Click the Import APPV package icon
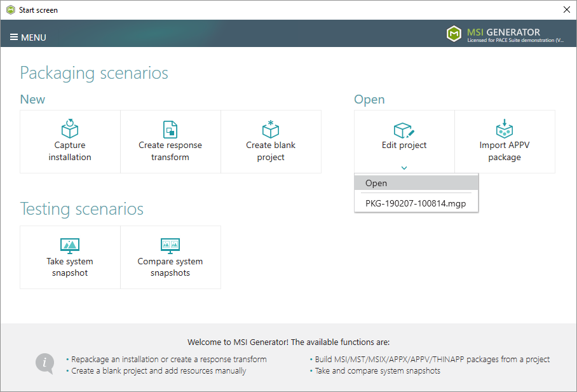This screenshot has height=392, width=577. [505, 128]
